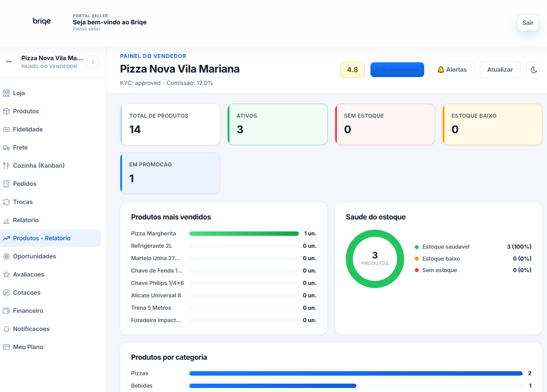Click the Cotacoes compass icon
This screenshot has width=547, height=392.
(x=6, y=292)
